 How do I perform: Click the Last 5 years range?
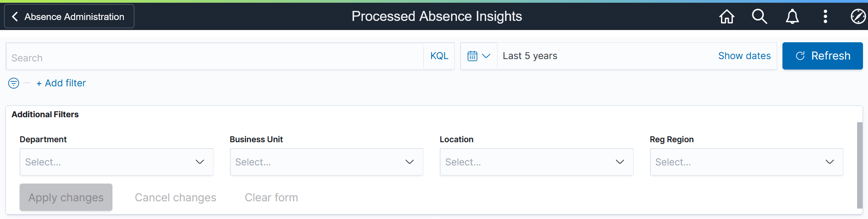click(530, 56)
